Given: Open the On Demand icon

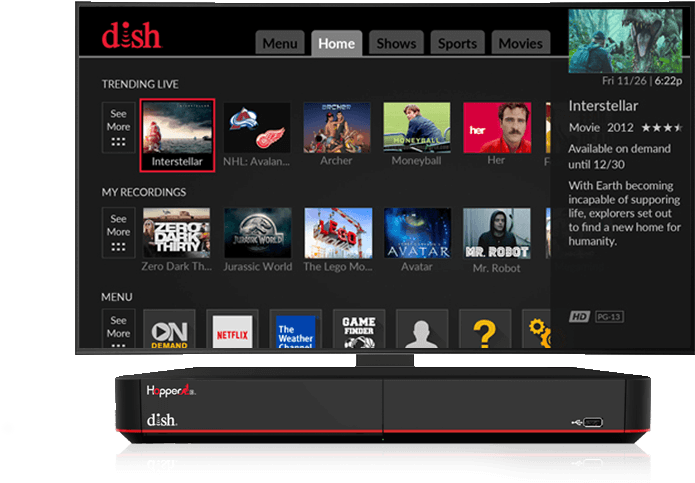Looking at the screenshot, I should pyautogui.click(x=169, y=329).
